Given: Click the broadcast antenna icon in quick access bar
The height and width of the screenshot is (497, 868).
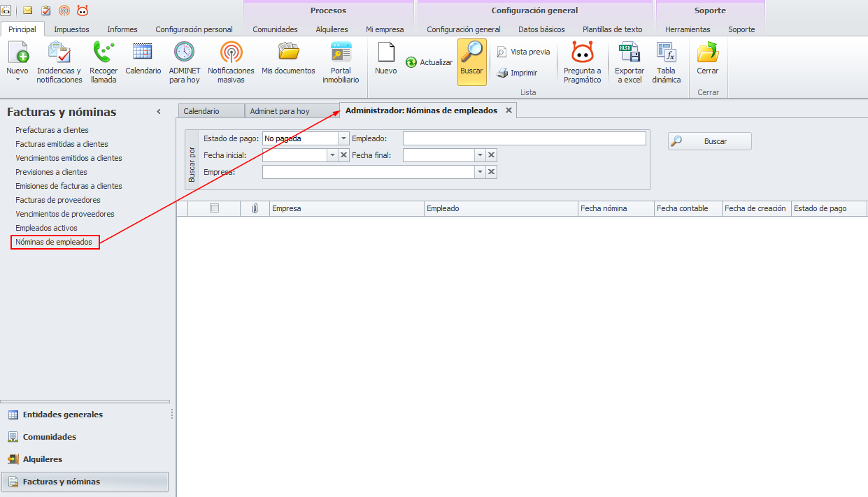Looking at the screenshot, I should 64,10.
